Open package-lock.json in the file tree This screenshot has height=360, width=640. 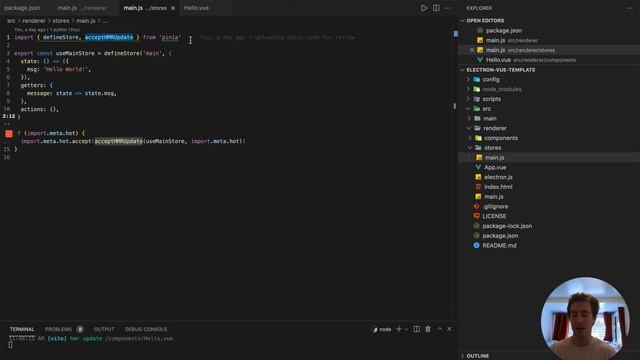507,226
